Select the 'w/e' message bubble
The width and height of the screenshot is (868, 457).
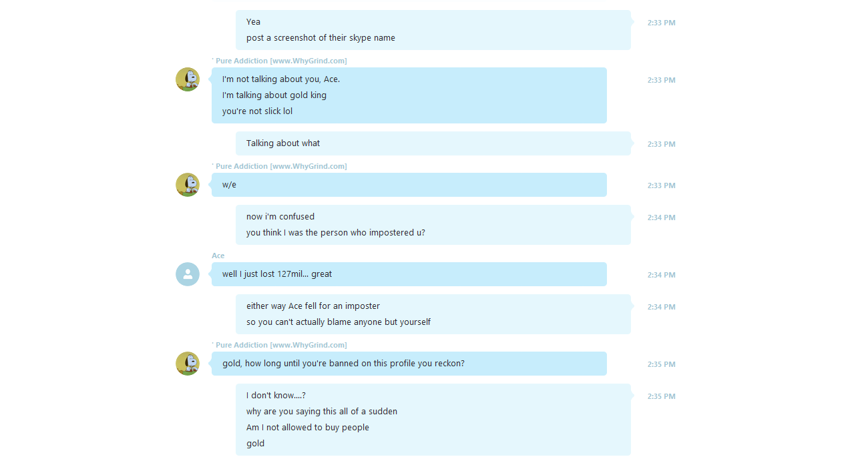[x=409, y=185]
